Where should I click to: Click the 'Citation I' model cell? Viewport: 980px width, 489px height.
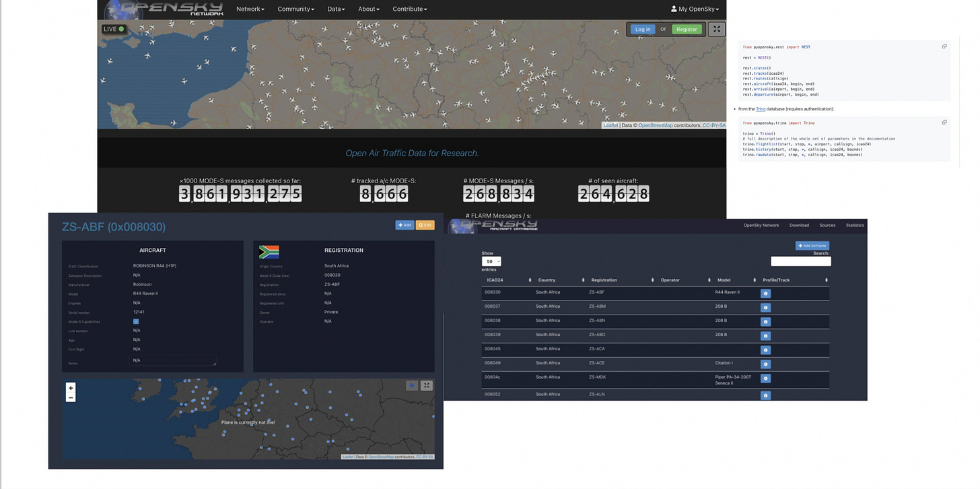723,363
